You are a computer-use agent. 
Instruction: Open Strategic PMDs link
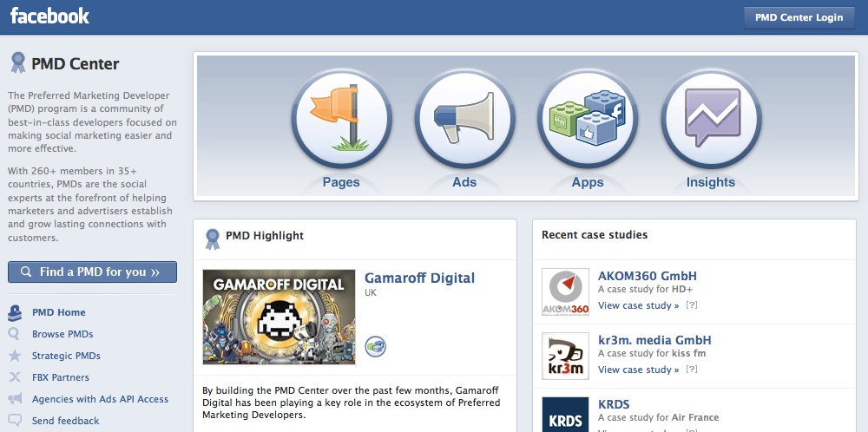[67, 356]
